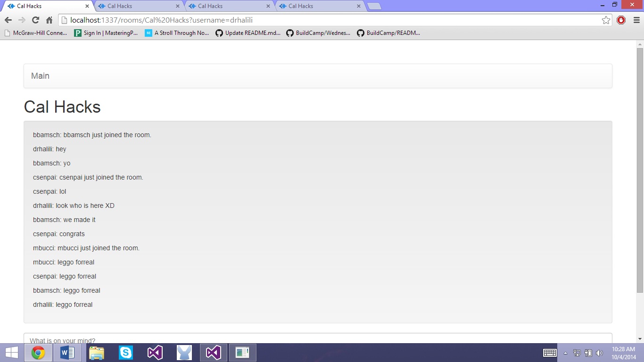
Task: Select the message drhalili: hey
Action: coord(50,149)
